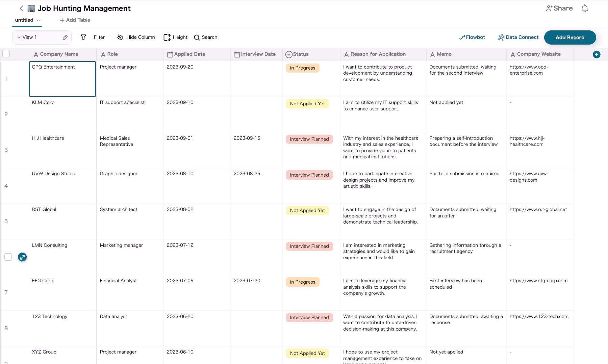Open the untitled table options menu

40,20
